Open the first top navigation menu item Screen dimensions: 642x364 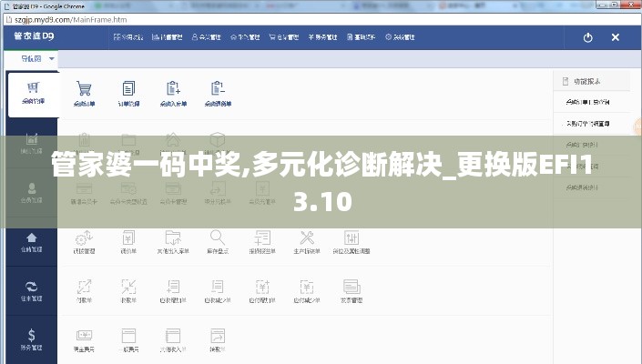tap(127, 37)
